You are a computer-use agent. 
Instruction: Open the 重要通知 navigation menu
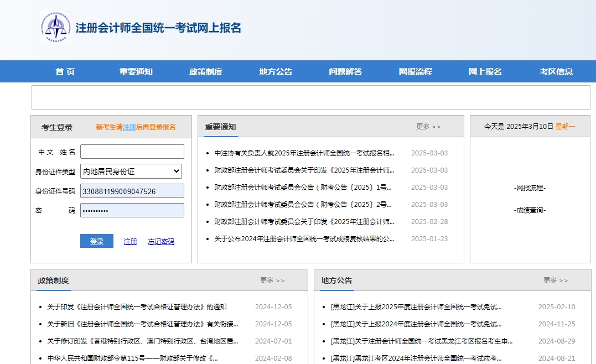point(136,71)
